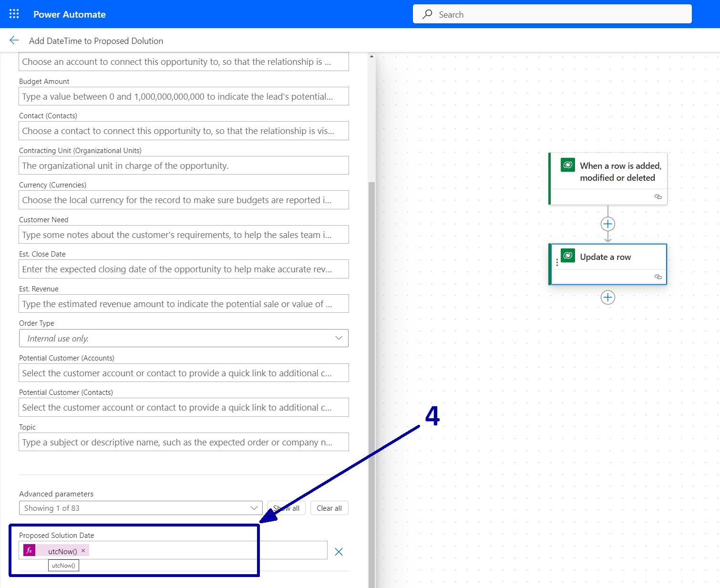Click Clear all button
Image resolution: width=720 pixels, height=588 pixels.
click(x=329, y=508)
